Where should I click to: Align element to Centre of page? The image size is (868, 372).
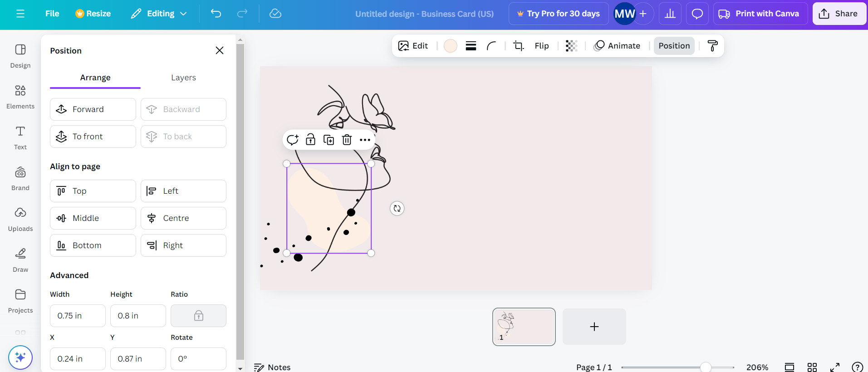tap(183, 218)
